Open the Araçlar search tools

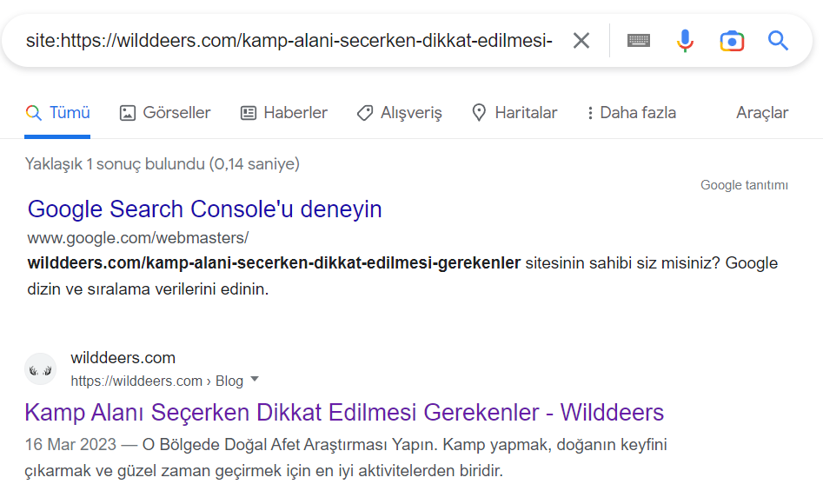click(x=762, y=112)
